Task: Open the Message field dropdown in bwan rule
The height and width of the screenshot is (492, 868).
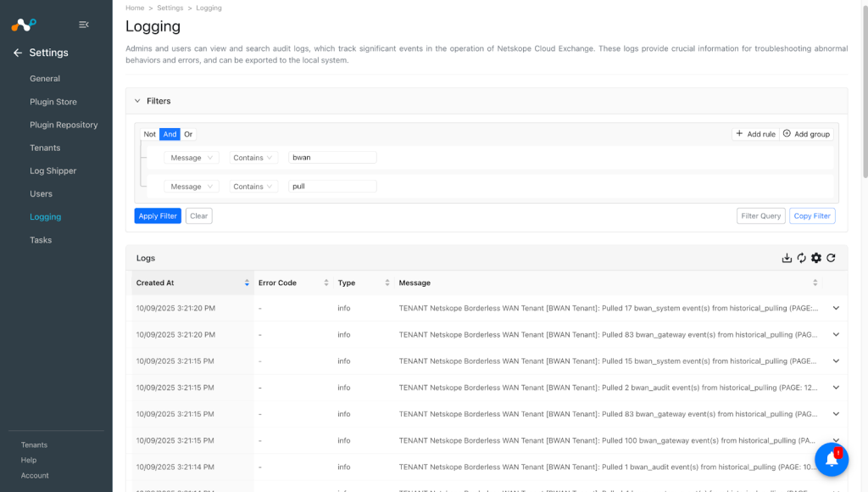Action: (x=192, y=158)
